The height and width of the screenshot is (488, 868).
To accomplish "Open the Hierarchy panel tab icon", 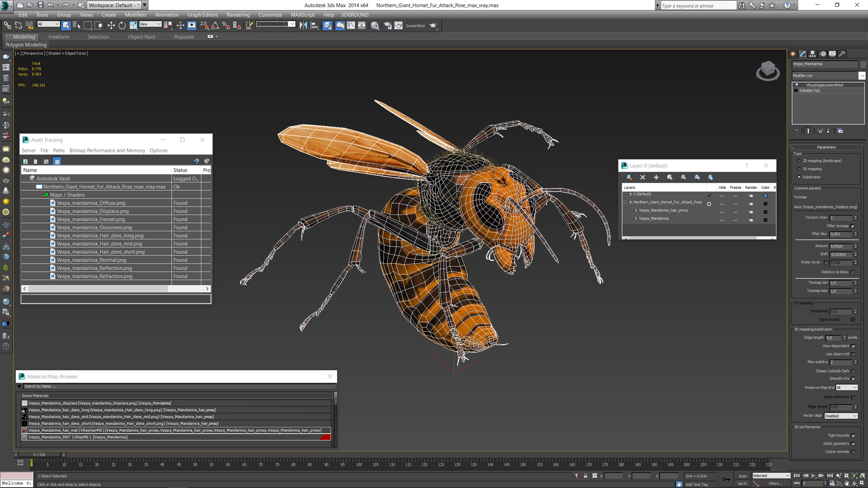I will coord(812,54).
